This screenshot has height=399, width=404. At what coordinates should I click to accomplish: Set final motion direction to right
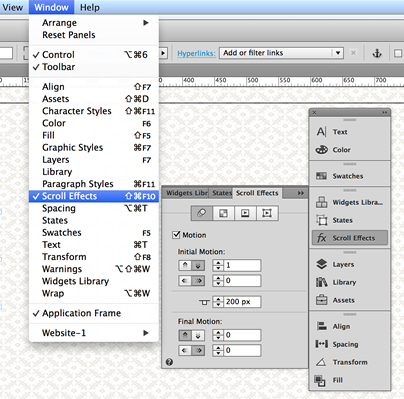tap(198, 350)
